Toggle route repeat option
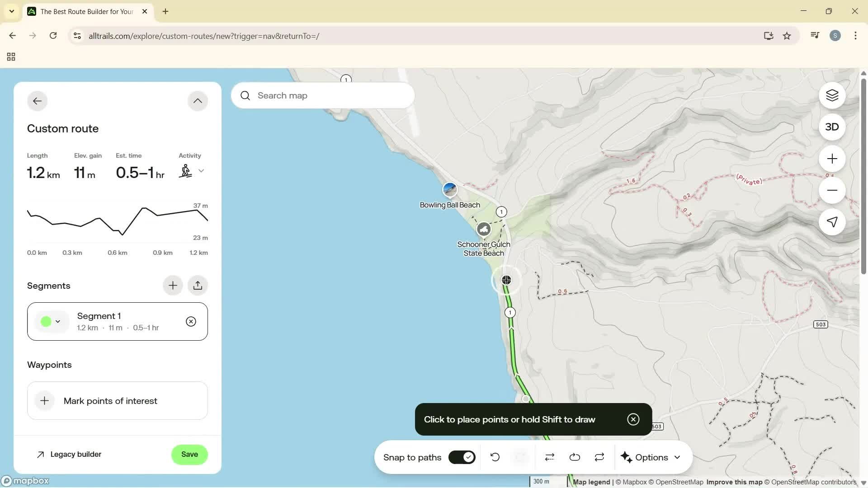Image resolution: width=868 pixels, height=488 pixels. (599, 457)
